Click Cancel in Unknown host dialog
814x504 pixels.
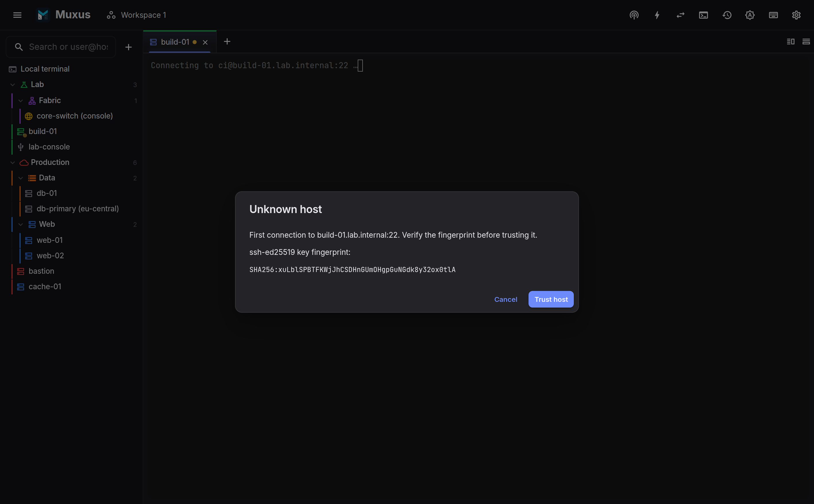pyautogui.click(x=505, y=299)
